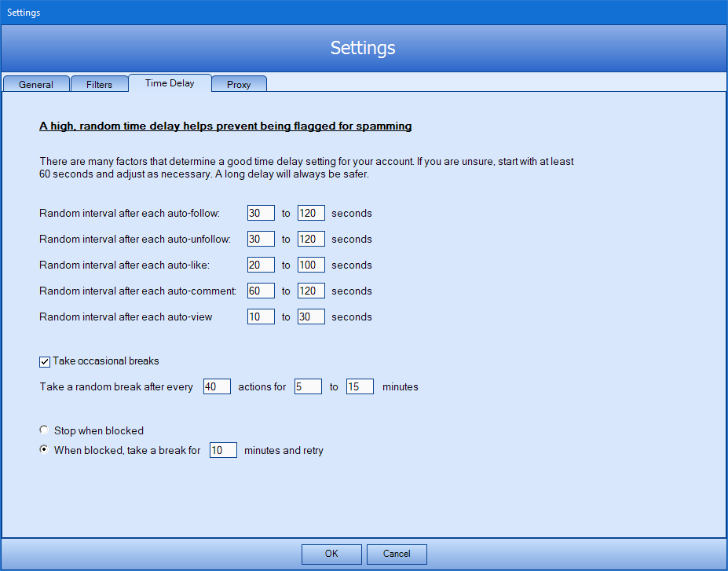The width and height of the screenshot is (728, 571).
Task: Edit the break minimum minutes field
Action: pyautogui.click(x=308, y=386)
